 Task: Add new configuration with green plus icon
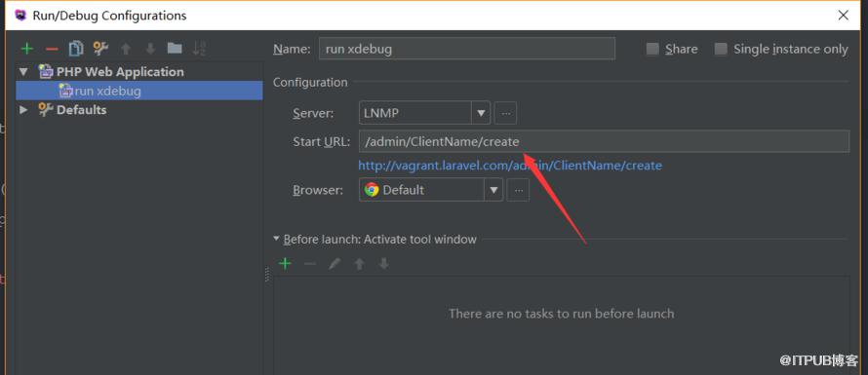click(x=26, y=49)
